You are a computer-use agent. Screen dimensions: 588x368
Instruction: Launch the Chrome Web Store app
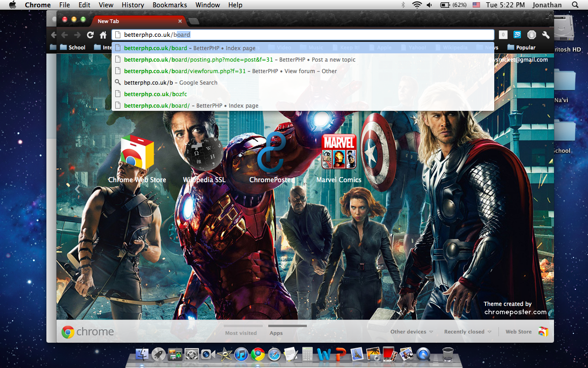[x=137, y=159]
